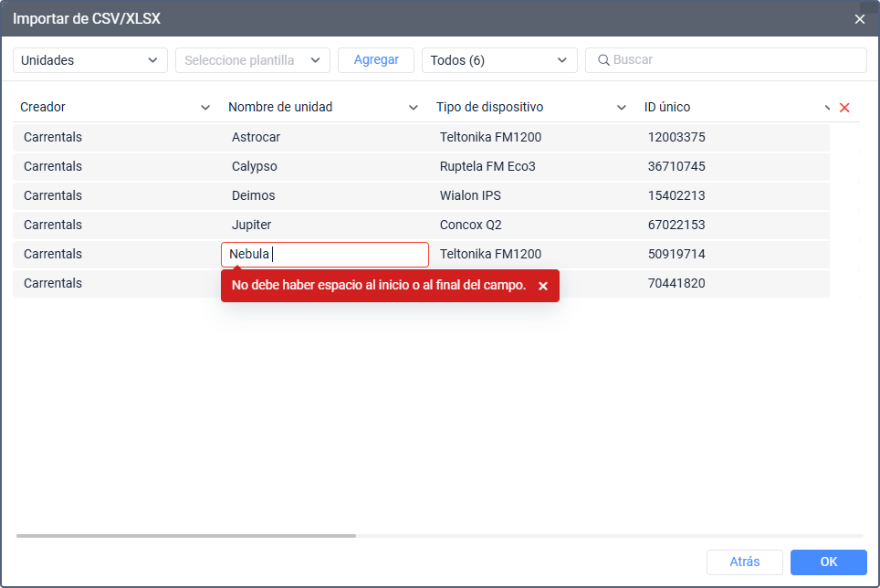Image resolution: width=880 pixels, height=588 pixels.
Task: Expand the Creador column chevron
Action: coord(205,108)
